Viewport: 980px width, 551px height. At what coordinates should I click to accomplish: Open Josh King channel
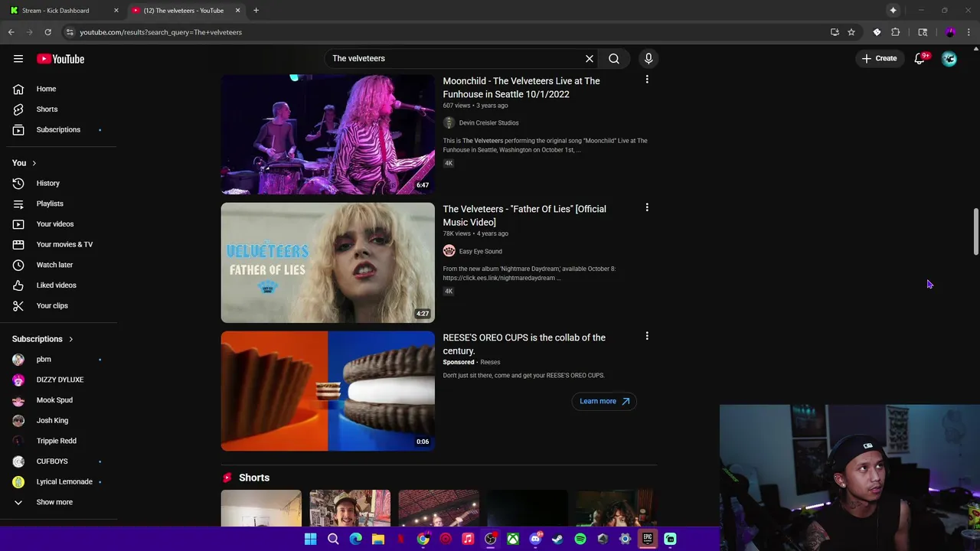pyautogui.click(x=58, y=420)
